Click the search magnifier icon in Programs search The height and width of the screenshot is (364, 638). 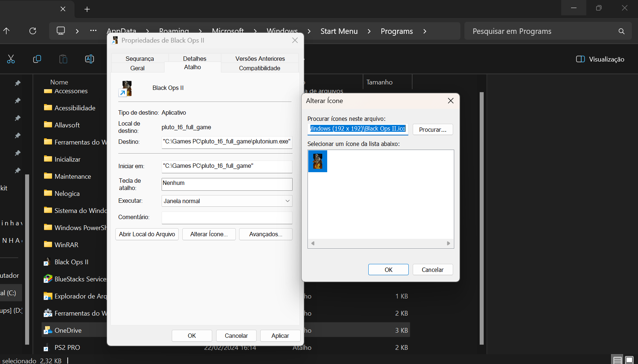point(622,31)
